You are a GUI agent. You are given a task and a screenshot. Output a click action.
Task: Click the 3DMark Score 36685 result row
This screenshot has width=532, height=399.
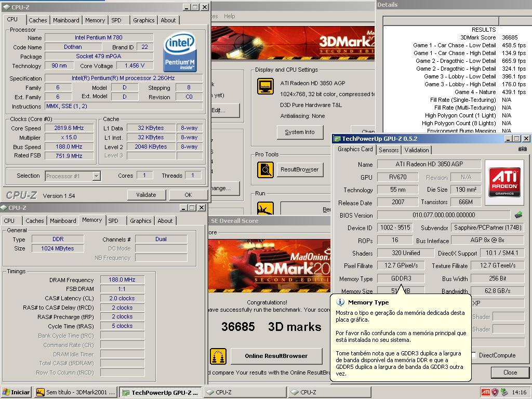[489, 37]
